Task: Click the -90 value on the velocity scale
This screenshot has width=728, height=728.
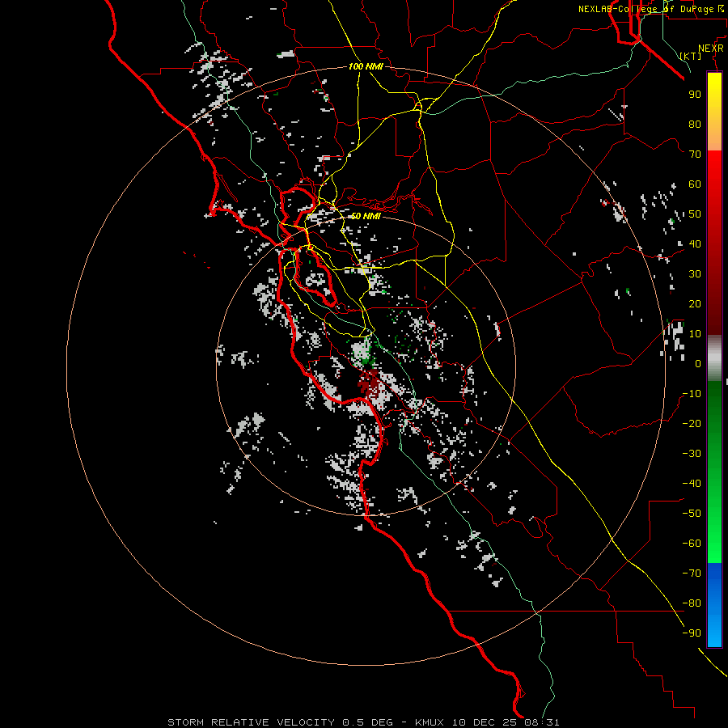Action: (x=692, y=633)
